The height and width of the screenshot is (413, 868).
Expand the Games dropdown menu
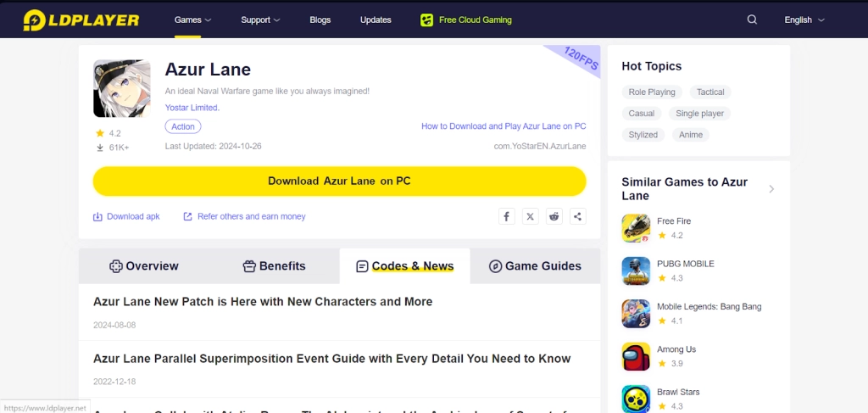(x=192, y=20)
